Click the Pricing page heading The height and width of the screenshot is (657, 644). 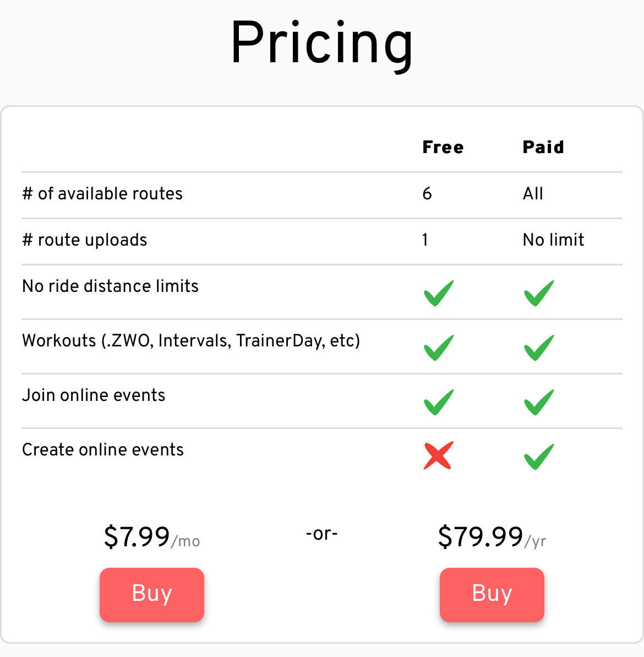click(321, 44)
